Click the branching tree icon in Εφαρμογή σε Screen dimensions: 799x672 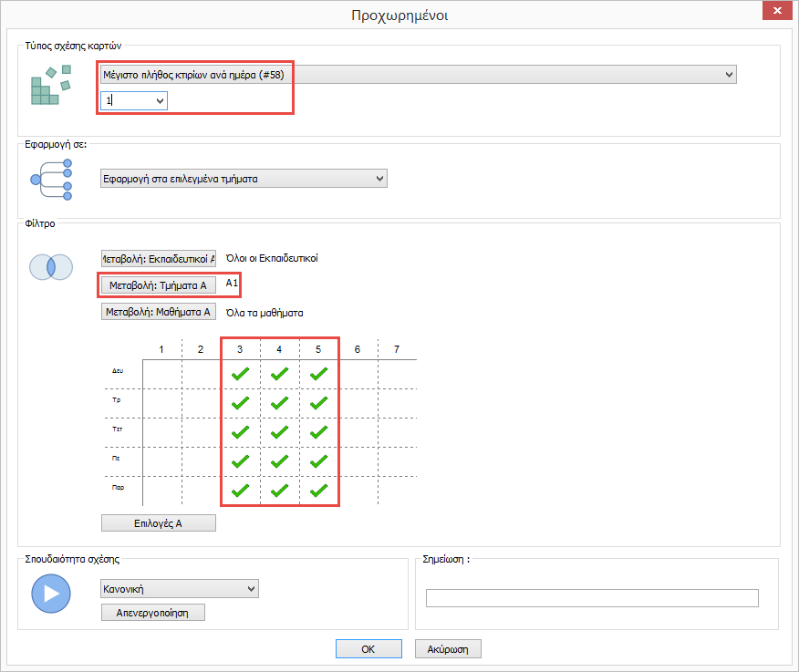pyautogui.click(x=51, y=180)
